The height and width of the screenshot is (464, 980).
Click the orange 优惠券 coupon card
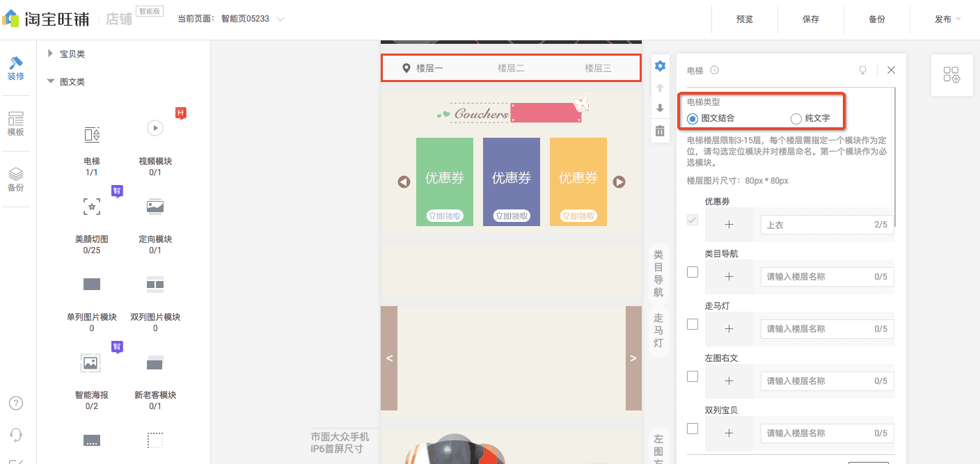coord(578,182)
